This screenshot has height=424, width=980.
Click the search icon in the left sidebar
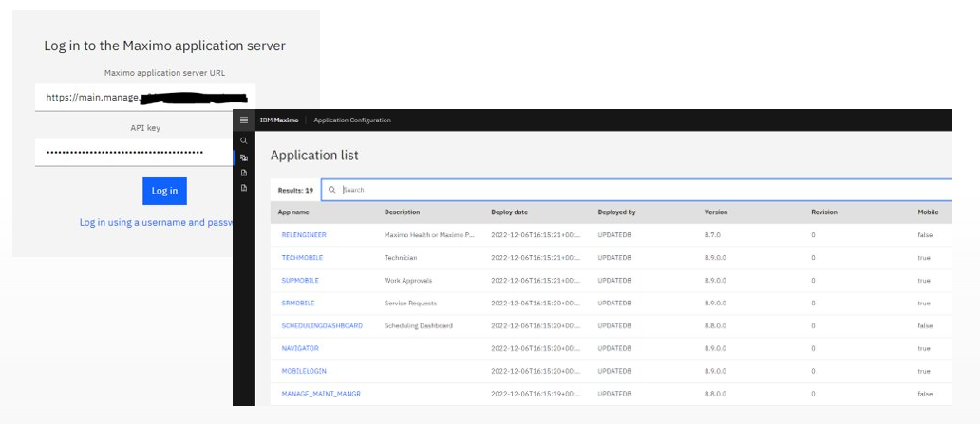click(x=244, y=141)
